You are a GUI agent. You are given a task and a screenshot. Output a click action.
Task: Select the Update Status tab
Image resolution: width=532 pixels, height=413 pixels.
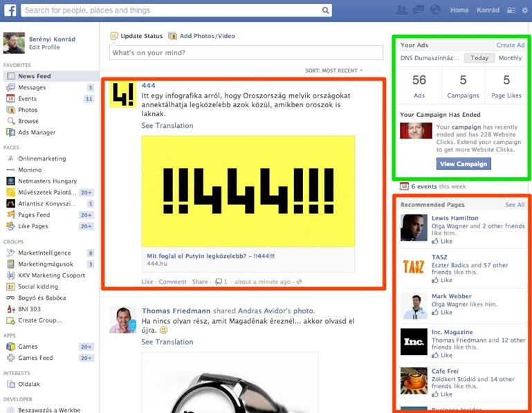point(137,36)
